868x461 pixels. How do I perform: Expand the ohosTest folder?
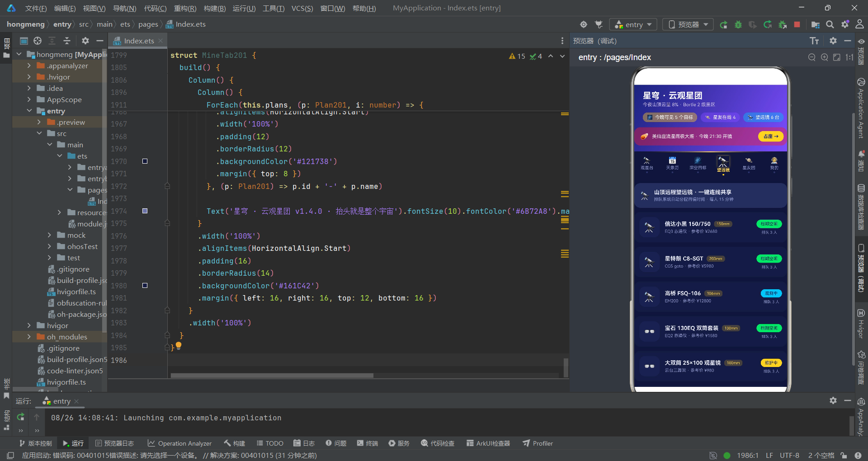pos(49,246)
